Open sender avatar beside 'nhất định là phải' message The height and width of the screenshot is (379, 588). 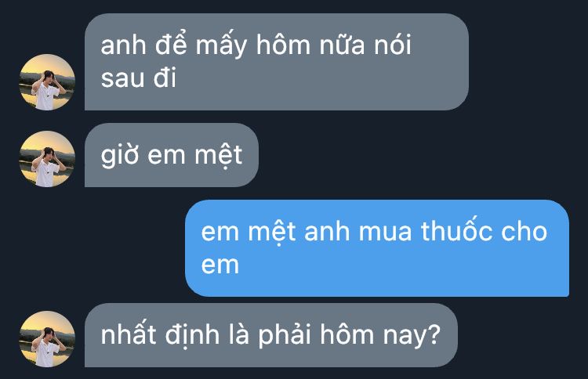[47, 339]
